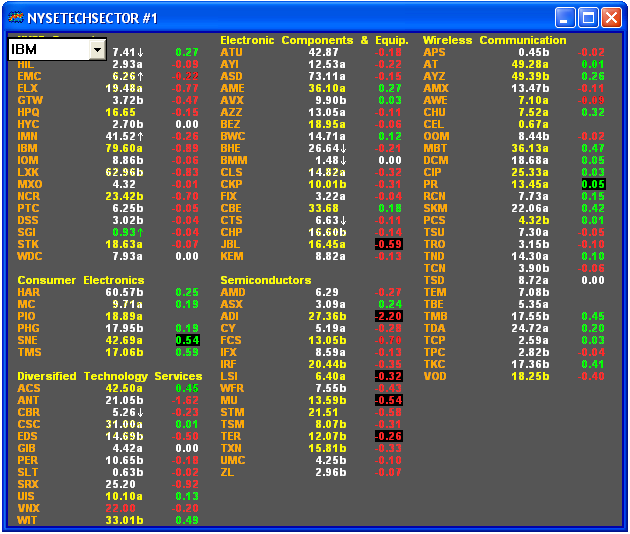
Task: Select the GTW ticker symbol
Action: point(30,100)
